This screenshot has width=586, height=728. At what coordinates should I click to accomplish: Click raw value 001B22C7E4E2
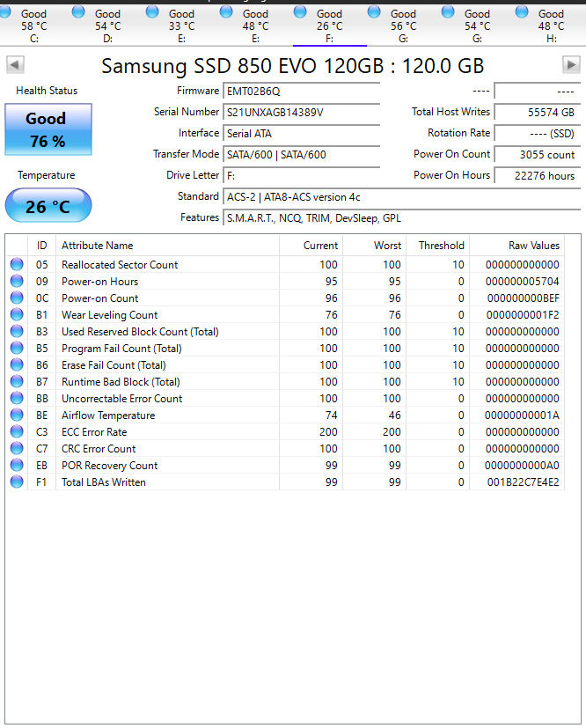[x=523, y=482]
